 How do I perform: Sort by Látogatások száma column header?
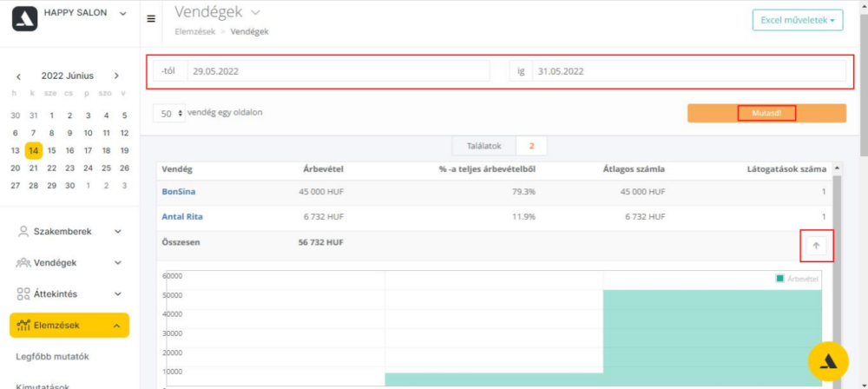point(787,169)
